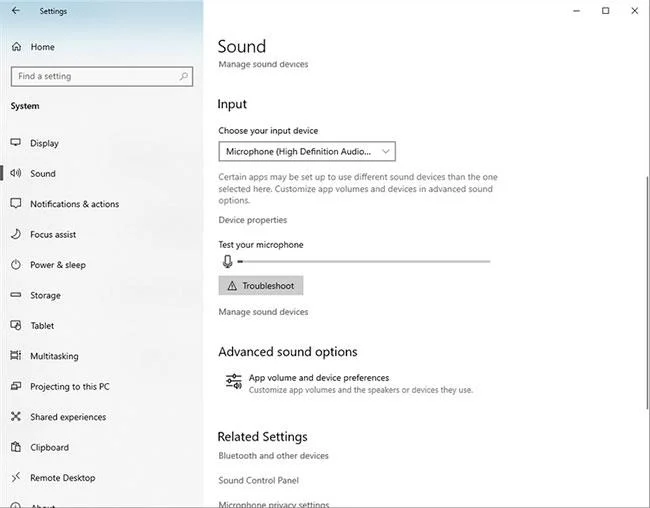Click the System section heading

[25, 106]
